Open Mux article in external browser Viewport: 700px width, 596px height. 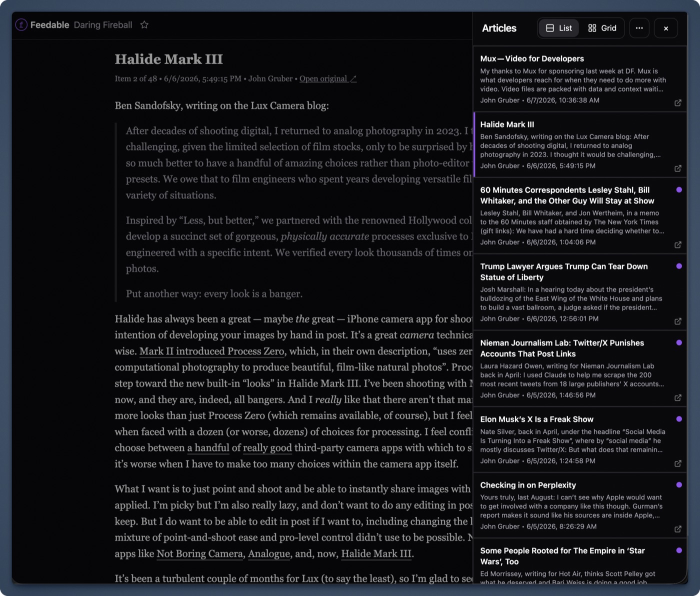click(x=678, y=103)
